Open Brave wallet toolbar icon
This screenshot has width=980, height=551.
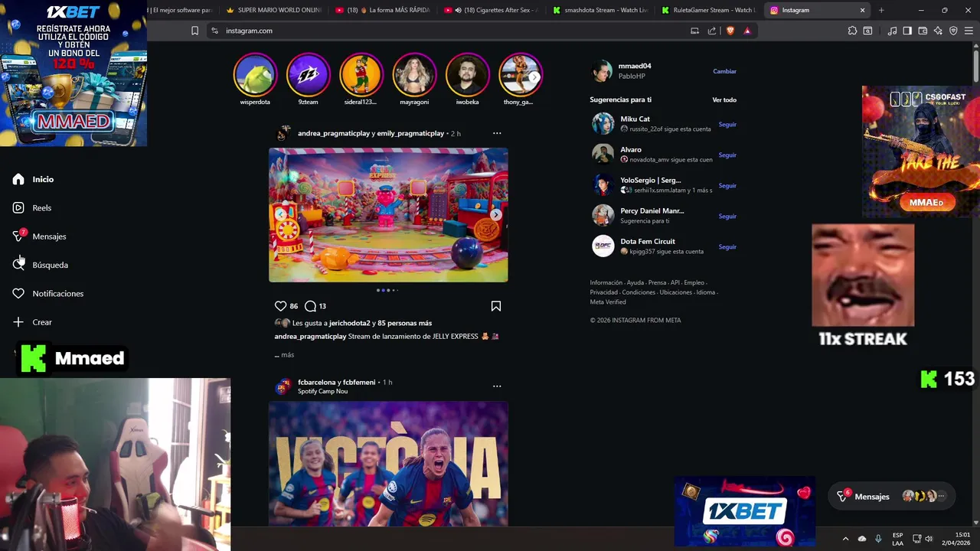923,31
